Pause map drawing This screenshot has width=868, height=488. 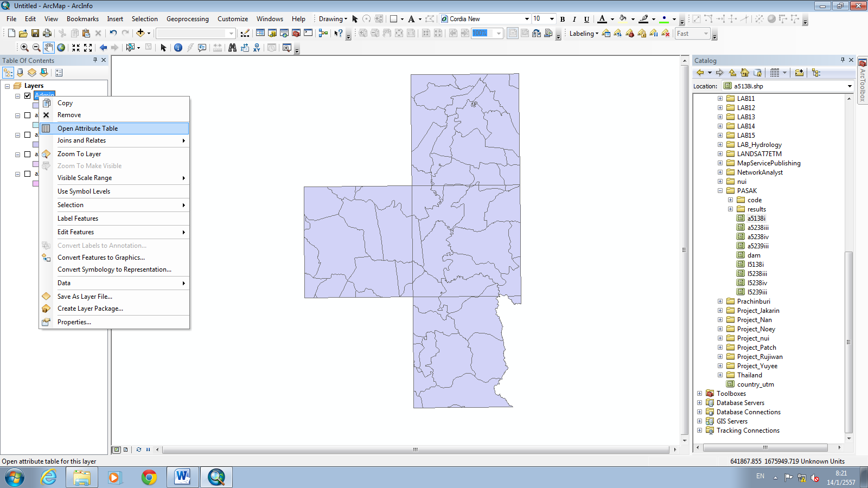click(x=148, y=450)
